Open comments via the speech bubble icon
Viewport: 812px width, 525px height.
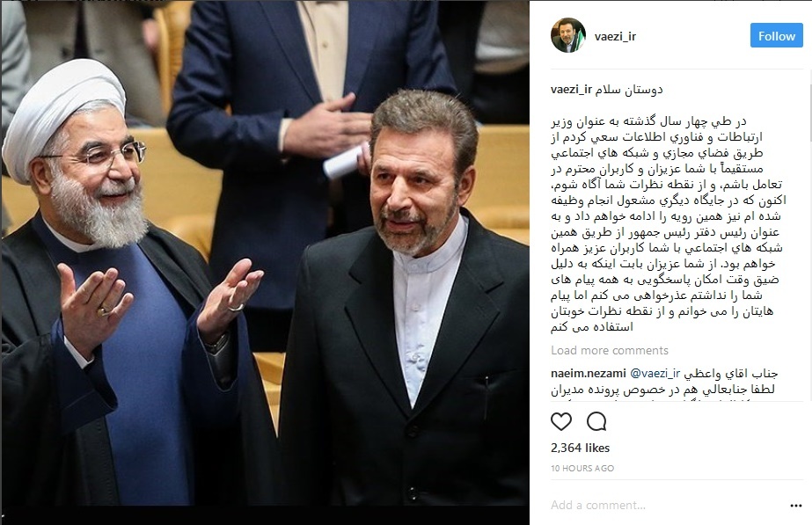[x=596, y=421]
